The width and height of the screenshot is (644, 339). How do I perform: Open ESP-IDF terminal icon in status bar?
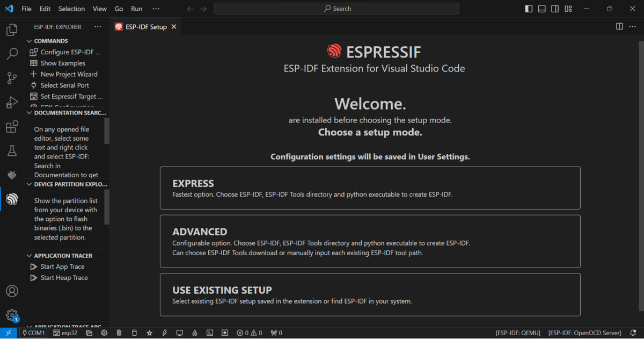tap(210, 333)
